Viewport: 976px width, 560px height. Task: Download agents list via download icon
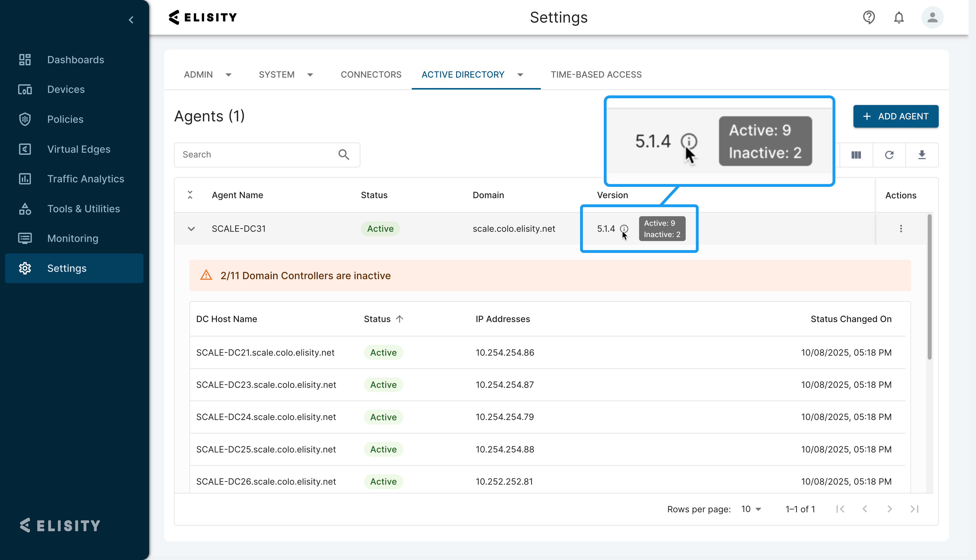(922, 155)
